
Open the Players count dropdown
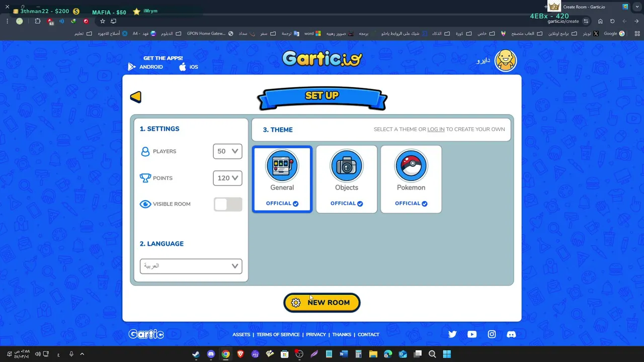point(227,151)
